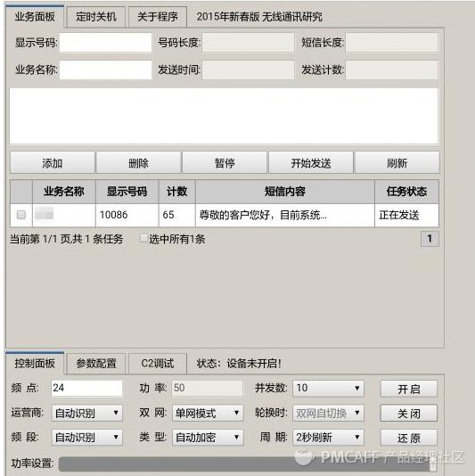Select the 控制面板 tab
Image resolution: width=475 pixels, height=476 pixels.
pyautogui.click(x=35, y=363)
